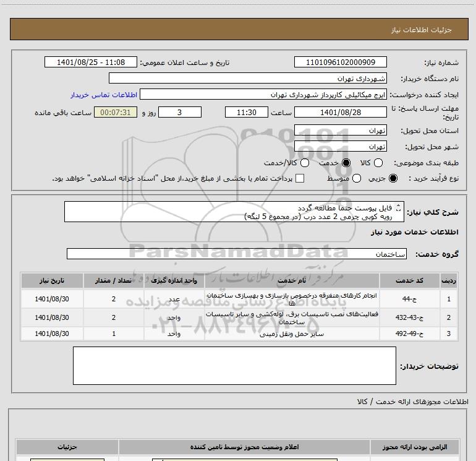This screenshot has width=476, height=461.
Task: Click the سایر حمل ونقل زمینی service name
Action: 292,334
